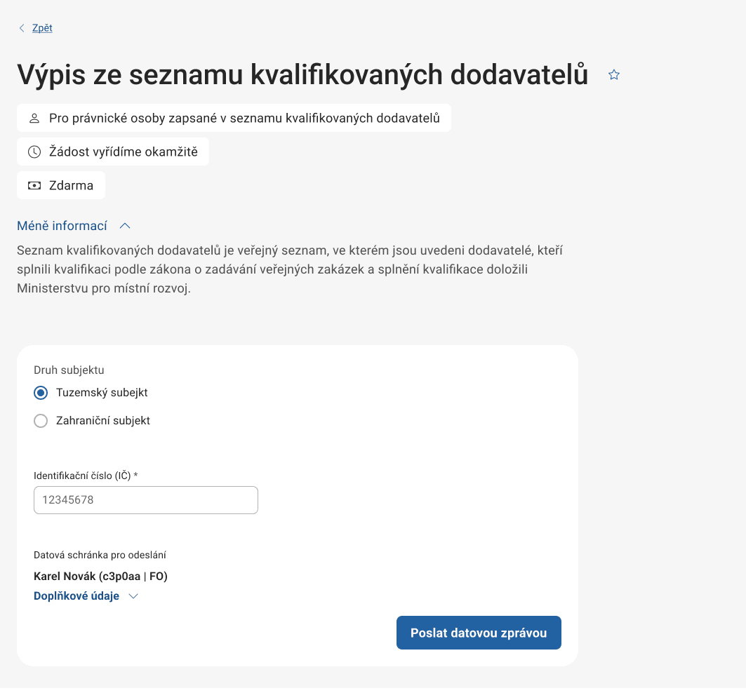The width and height of the screenshot is (746, 700).
Task: Collapse the 'Méně informací' section
Action: (62, 226)
